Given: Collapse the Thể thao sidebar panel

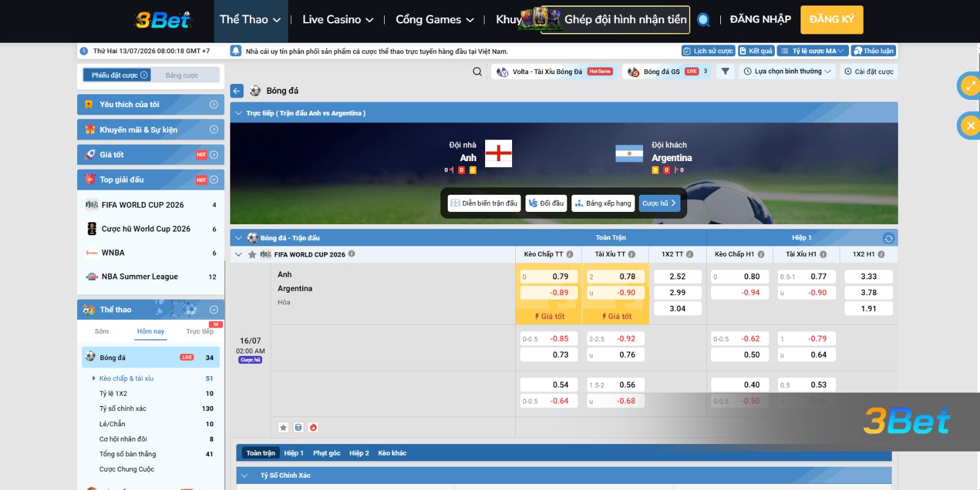Looking at the screenshot, I should pyautogui.click(x=151, y=310).
